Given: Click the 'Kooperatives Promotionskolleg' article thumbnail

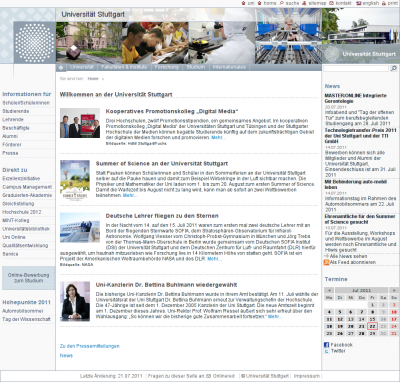Looking at the screenshot, I should point(80,123).
